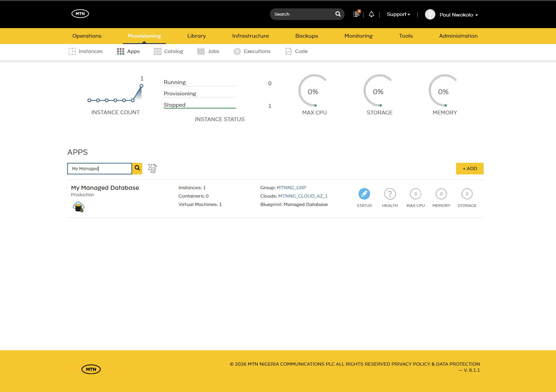Viewport: 556px width, 392px height.
Task: Click the Instances sub-tab
Action: coord(86,51)
